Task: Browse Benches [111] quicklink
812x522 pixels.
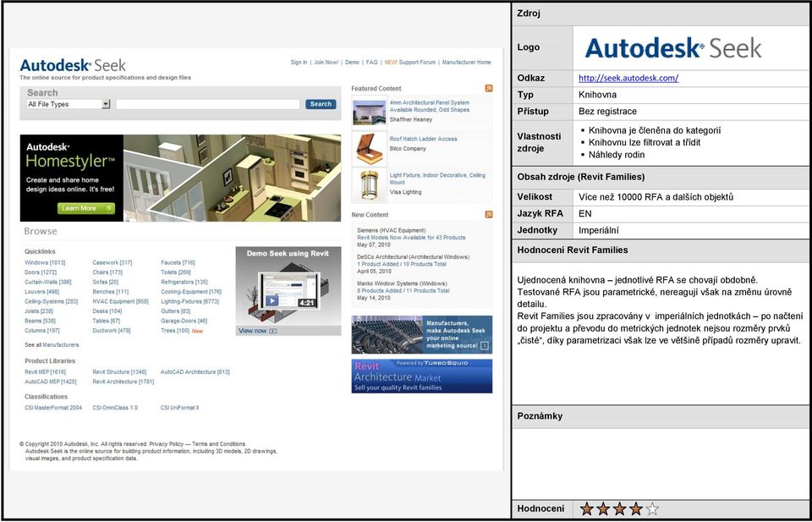Action: (x=111, y=292)
